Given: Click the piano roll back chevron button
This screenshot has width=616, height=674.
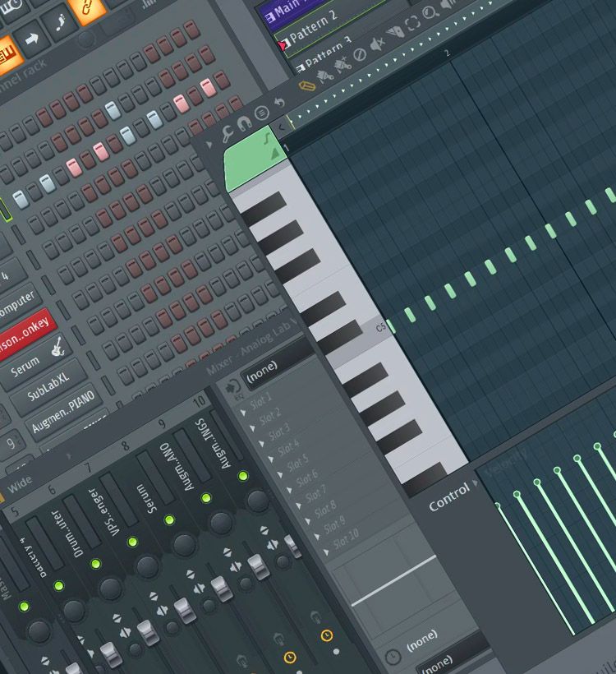Looking at the screenshot, I should coord(282,127).
